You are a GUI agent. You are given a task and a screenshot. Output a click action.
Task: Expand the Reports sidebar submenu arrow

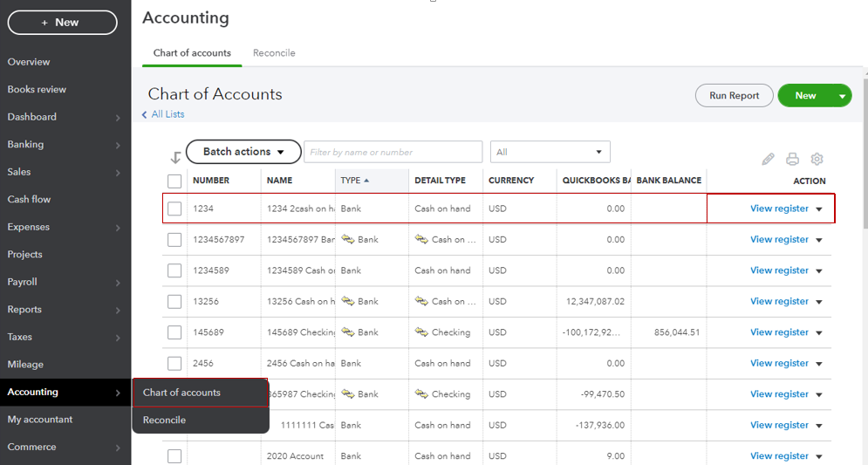[118, 311]
